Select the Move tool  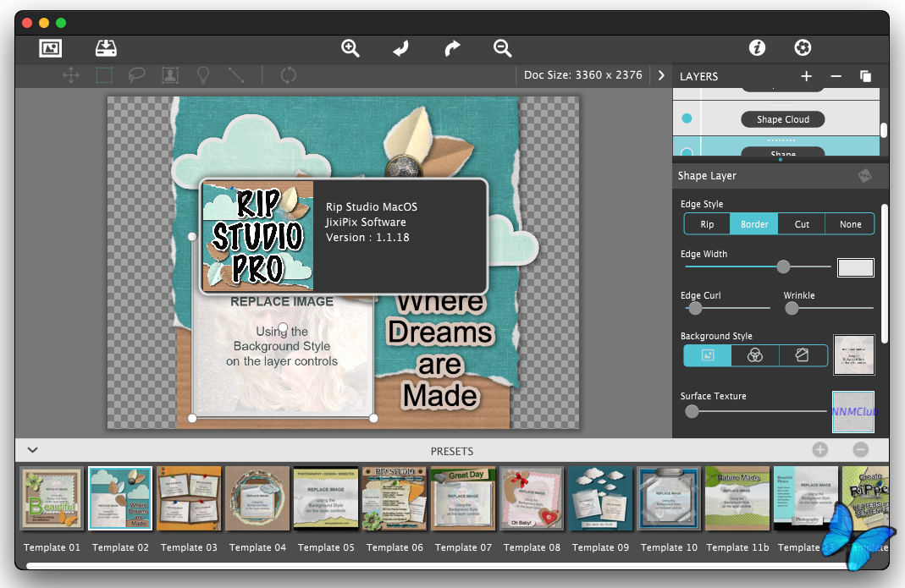[x=71, y=75]
